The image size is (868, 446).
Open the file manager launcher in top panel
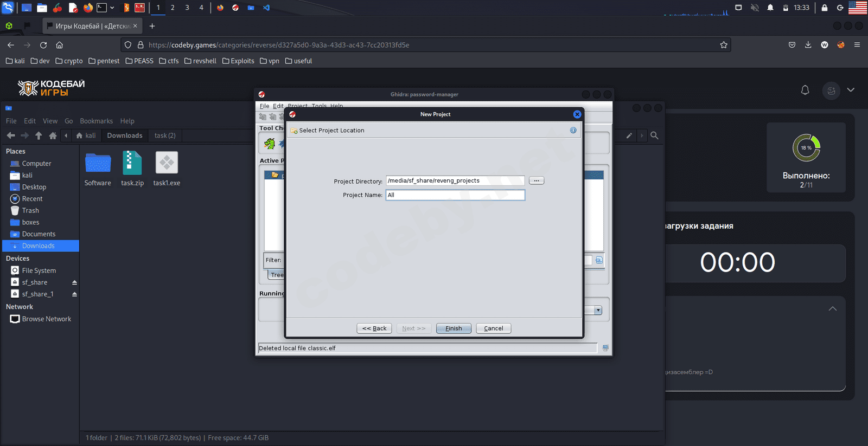click(42, 8)
